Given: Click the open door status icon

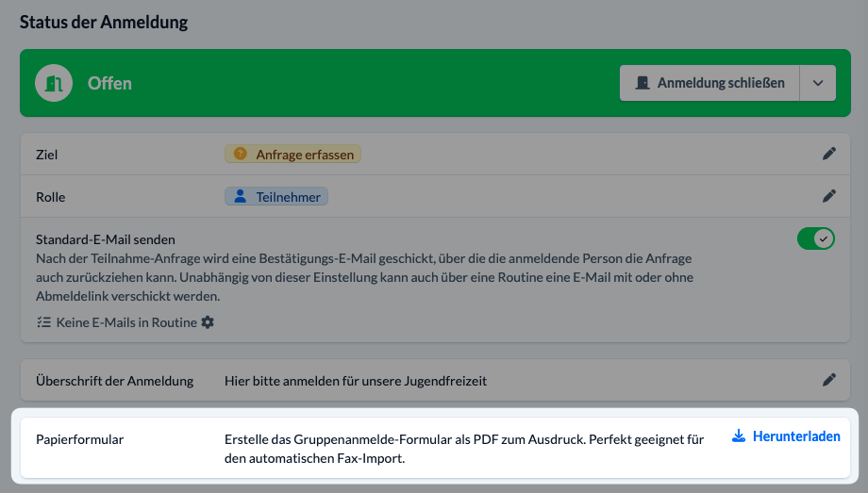Looking at the screenshot, I should (x=54, y=83).
